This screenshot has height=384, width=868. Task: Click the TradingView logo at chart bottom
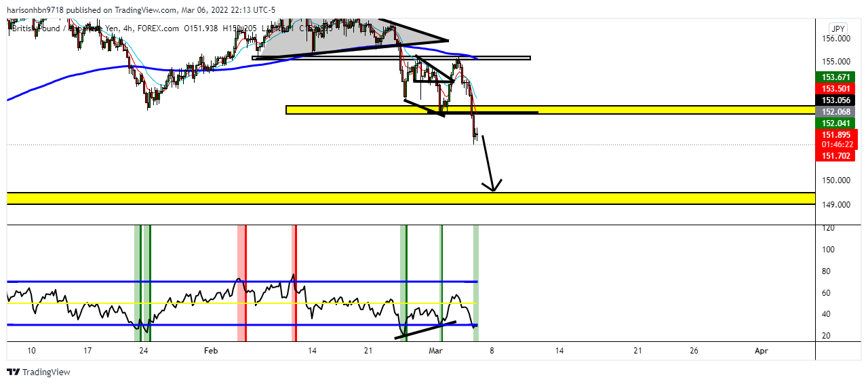(39, 372)
